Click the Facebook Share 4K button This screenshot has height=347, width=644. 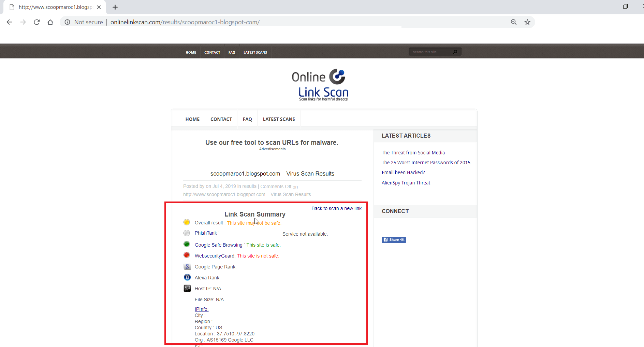tap(394, 240)
